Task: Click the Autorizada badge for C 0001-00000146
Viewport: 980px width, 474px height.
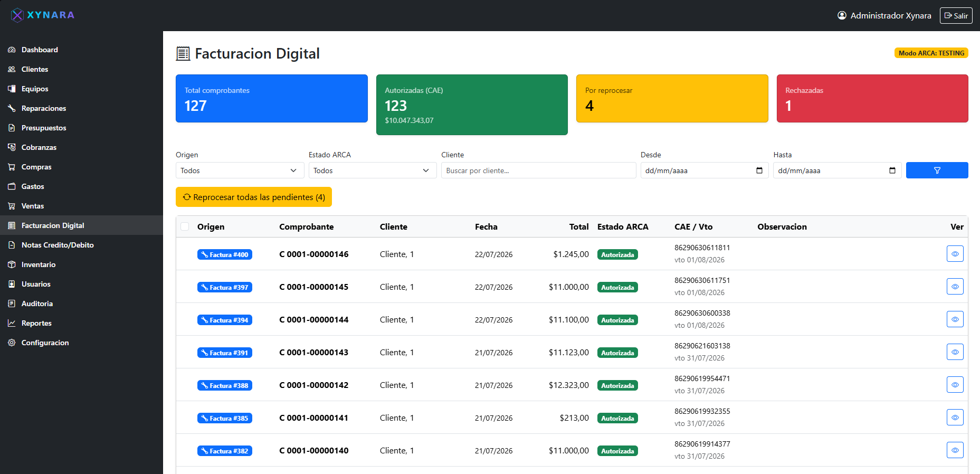Action: pyautogui.click(x=617, y=254)
